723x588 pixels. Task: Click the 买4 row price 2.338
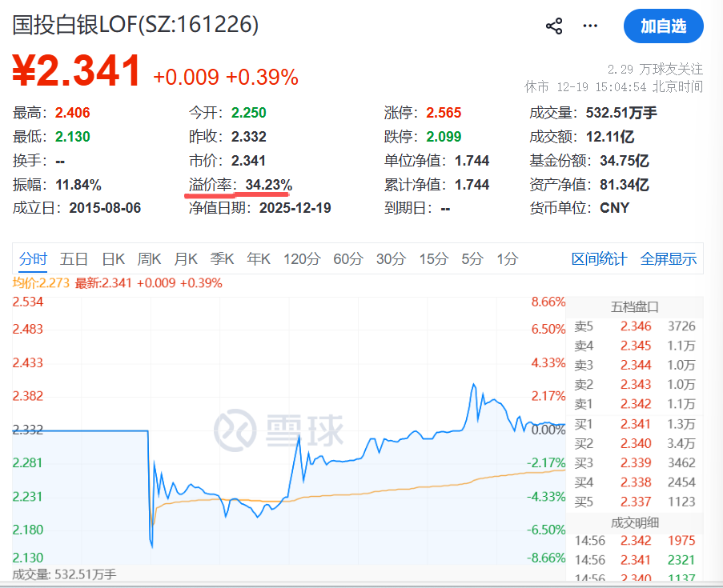pos(636,482)
